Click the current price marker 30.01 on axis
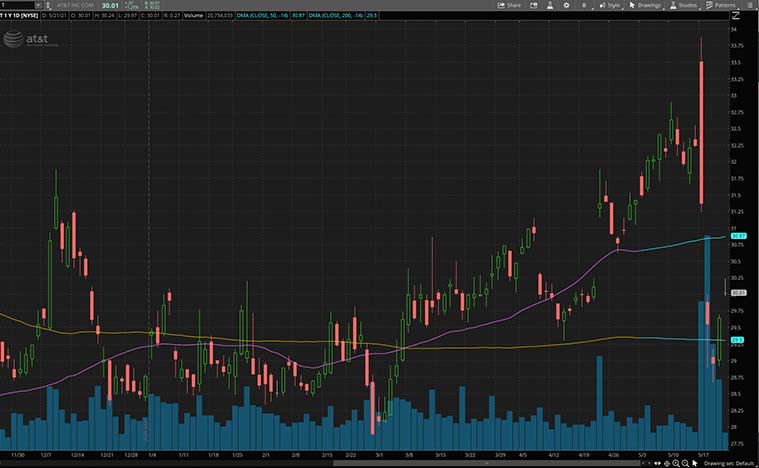The image size is (759, 468). point(739,293)
